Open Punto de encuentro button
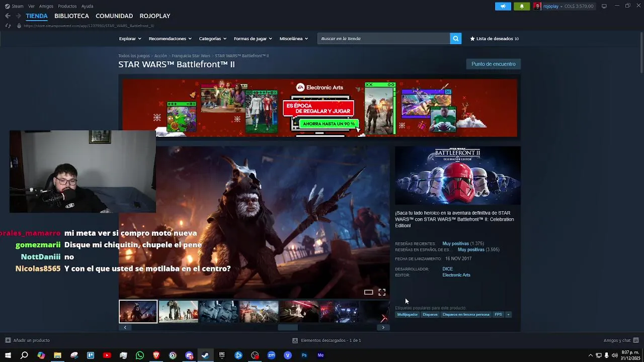Screen dimensions: 644x362 [x=494, y=64]
